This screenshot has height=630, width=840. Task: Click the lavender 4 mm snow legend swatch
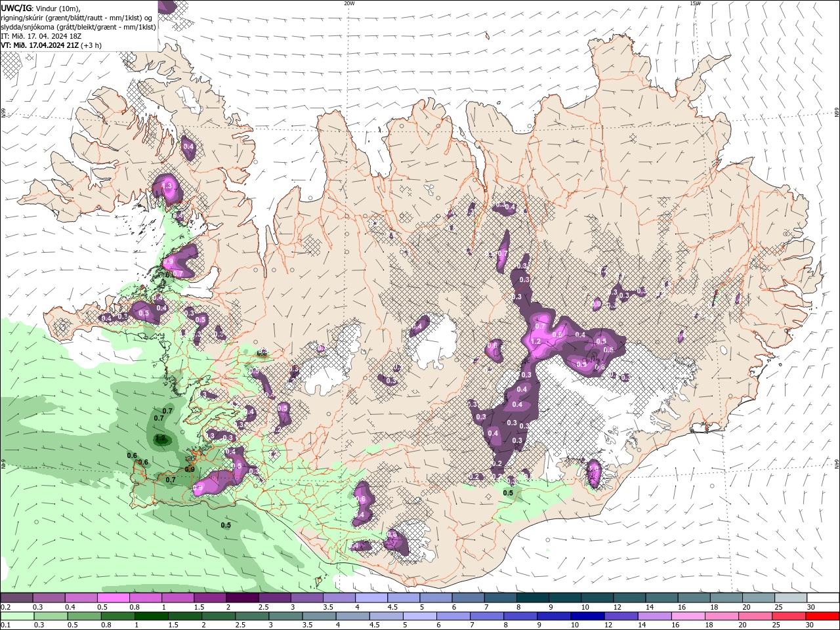[x=371, y=598]
